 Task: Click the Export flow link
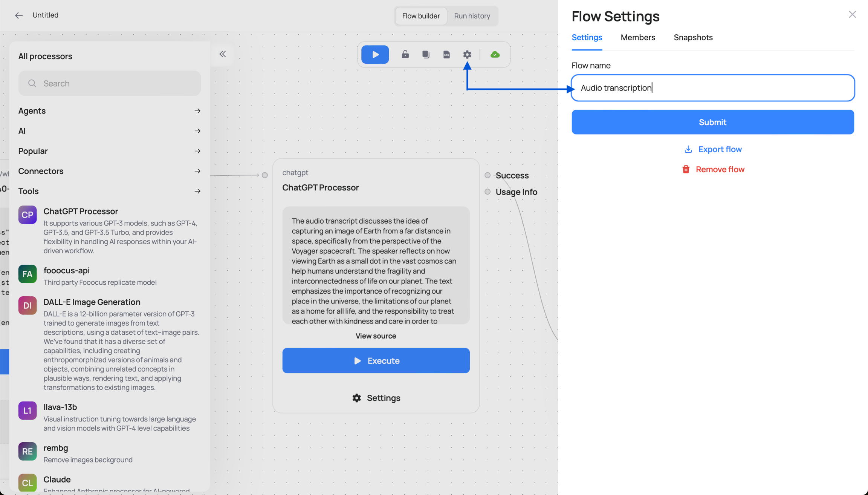pos(712,149)
